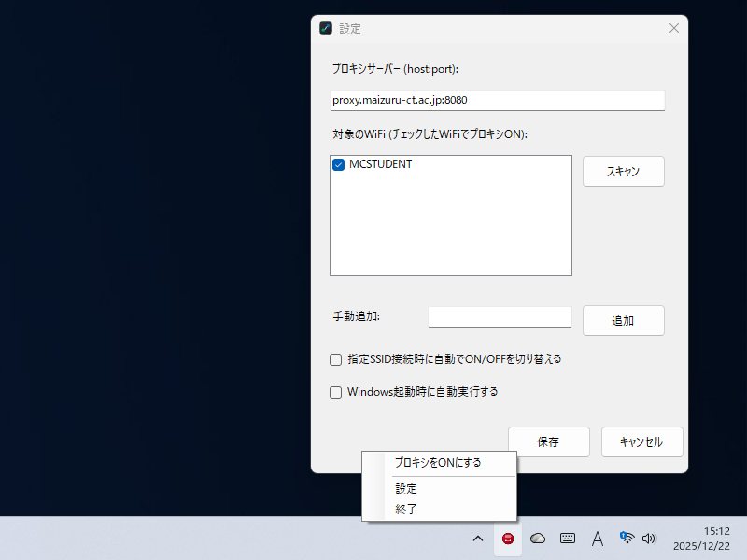Save settings with the 保存 button

[x=548, y=441]
